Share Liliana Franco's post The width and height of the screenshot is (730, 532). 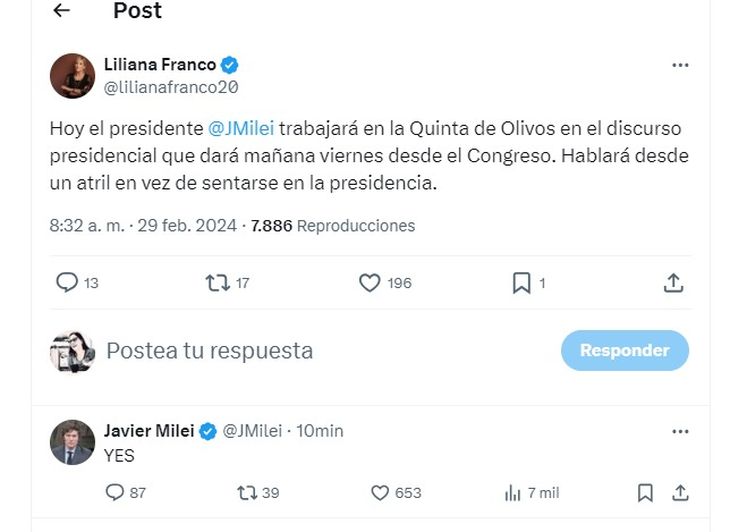point(673,283)
